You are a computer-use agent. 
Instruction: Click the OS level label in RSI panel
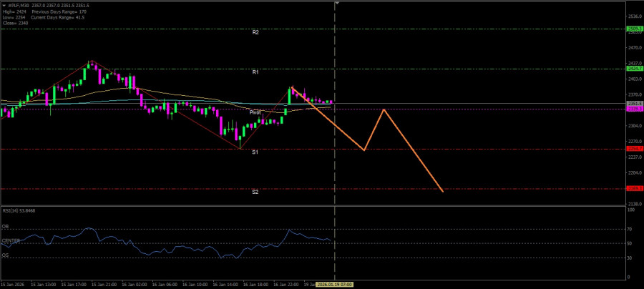coord(5,255)
